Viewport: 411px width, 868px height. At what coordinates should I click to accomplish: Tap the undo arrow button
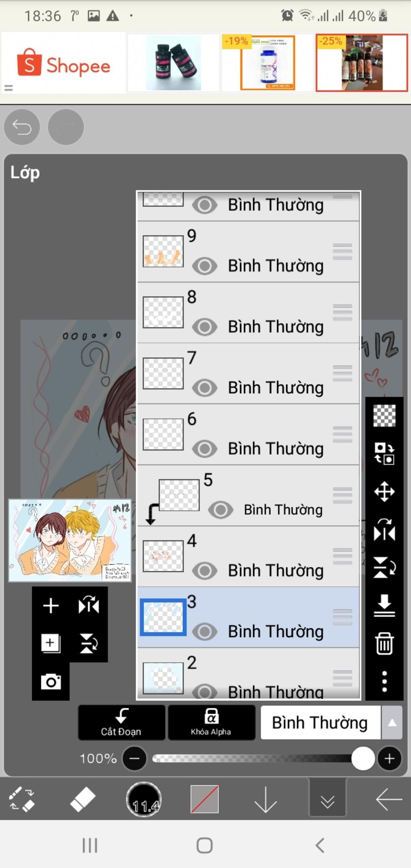[22, 127]
